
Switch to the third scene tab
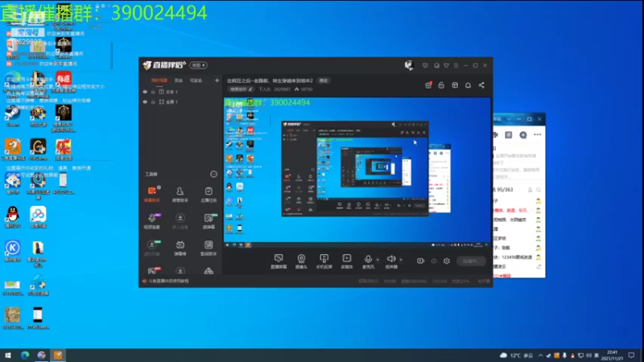click(196, 80)
